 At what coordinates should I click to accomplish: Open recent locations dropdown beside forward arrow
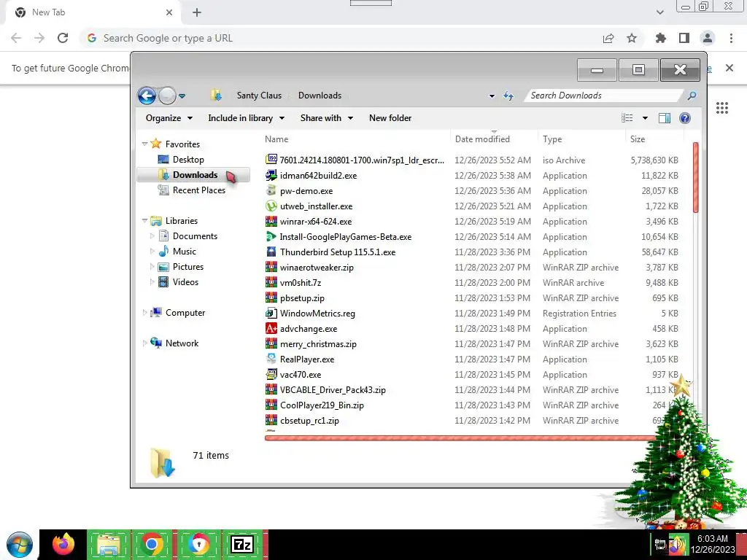(x=182, y=96)
